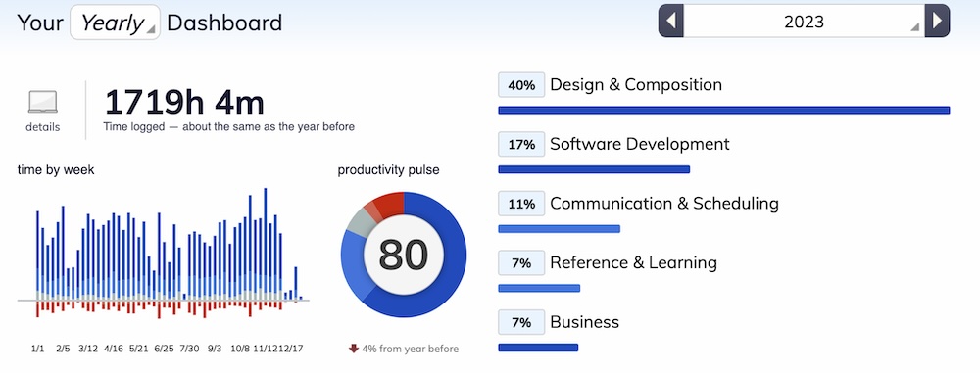The height and width of the screenshot is (373, 980).
Task: Open the Reference & Learning category
Action: pyautogui.click(x=633, y=263)
